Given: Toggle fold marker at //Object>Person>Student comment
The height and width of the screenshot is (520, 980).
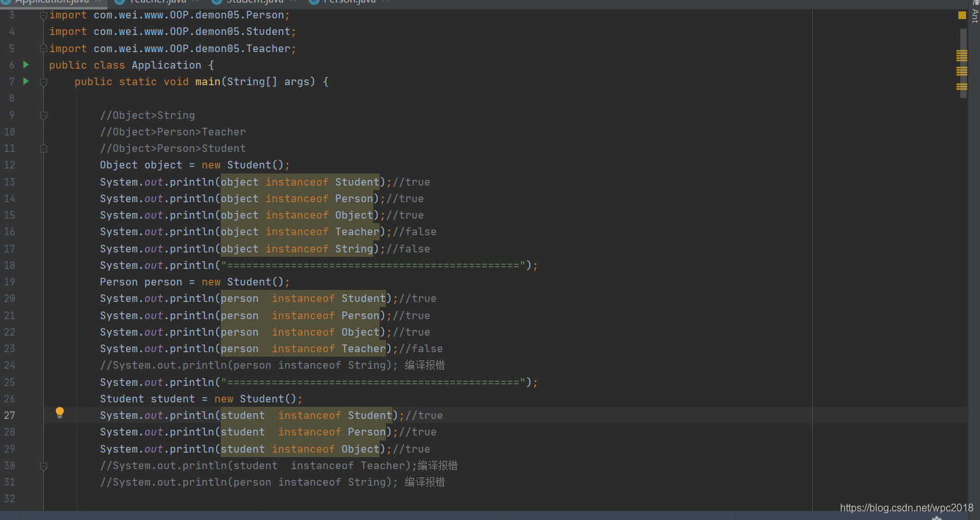Looking at the screenshot, I should click(43, 149).
